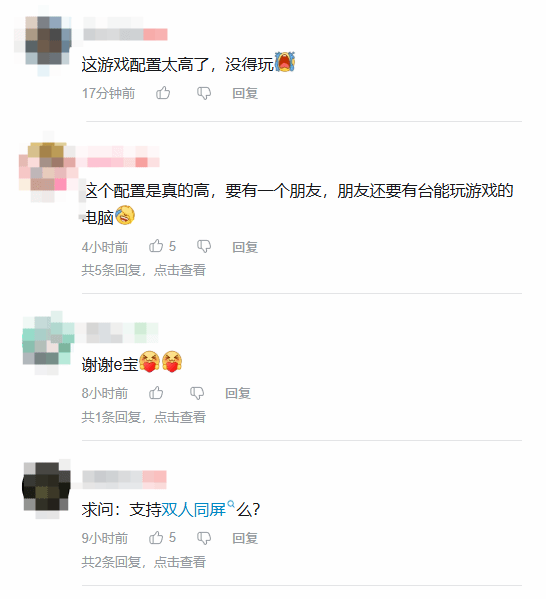
Task: Reply to the 4小时前 comment
Action: pyautogui.click(x=245, y=247)
